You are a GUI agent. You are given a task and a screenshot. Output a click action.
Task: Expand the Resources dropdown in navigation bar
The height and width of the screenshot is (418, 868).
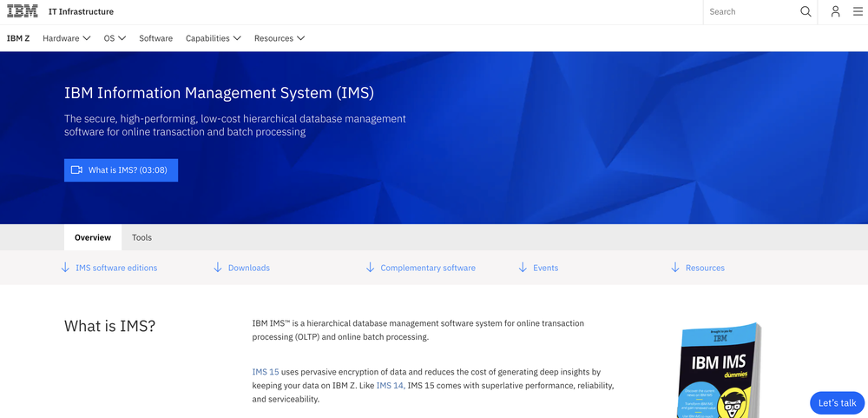[279, 38]
